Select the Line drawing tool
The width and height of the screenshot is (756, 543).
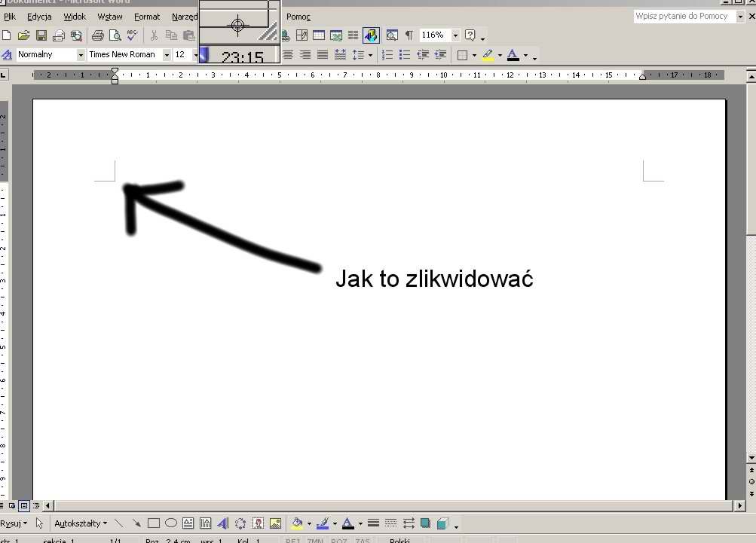pos(119,523)
